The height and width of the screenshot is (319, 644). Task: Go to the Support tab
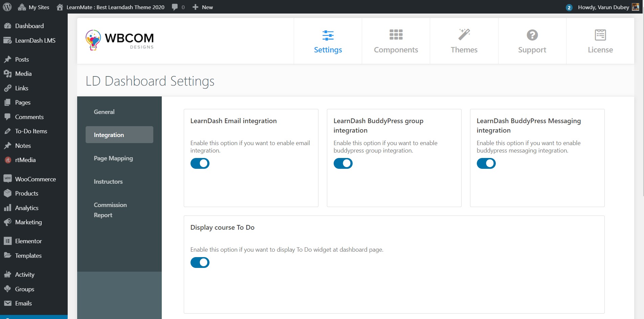tap(532, 41)
